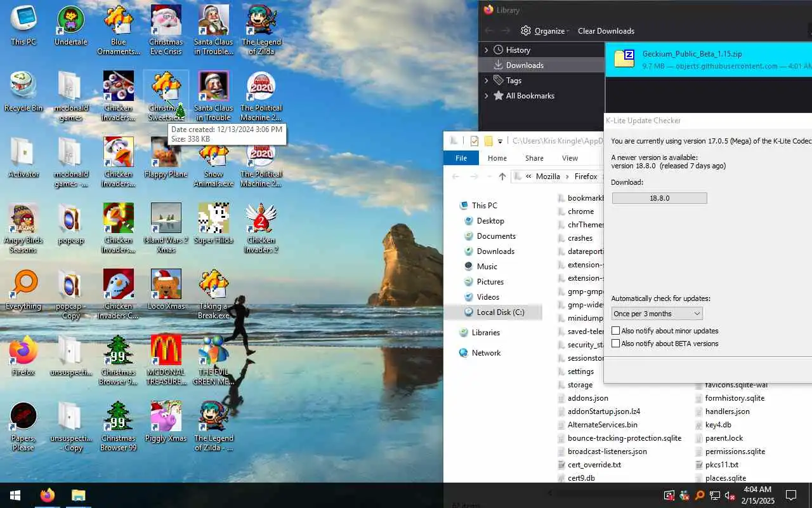
Task: Select Local Disk (C:) in Explorer navigation
Action: click(x=500, y=312)
